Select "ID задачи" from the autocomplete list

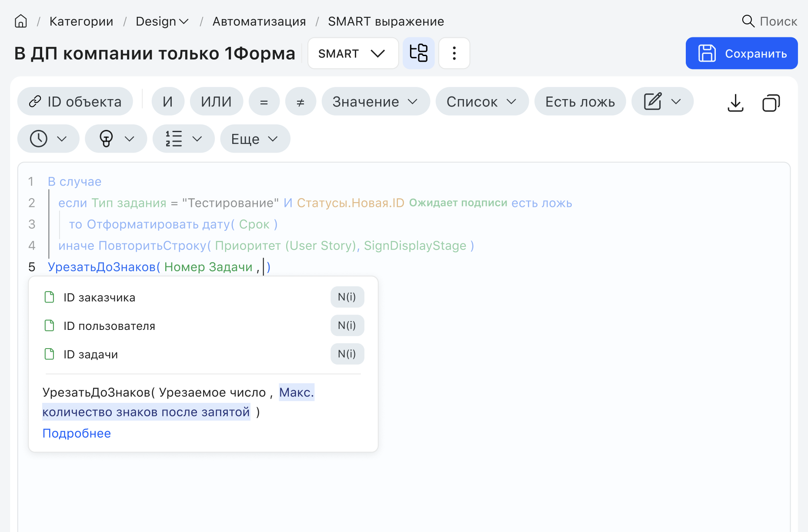(x=90, y=354)
